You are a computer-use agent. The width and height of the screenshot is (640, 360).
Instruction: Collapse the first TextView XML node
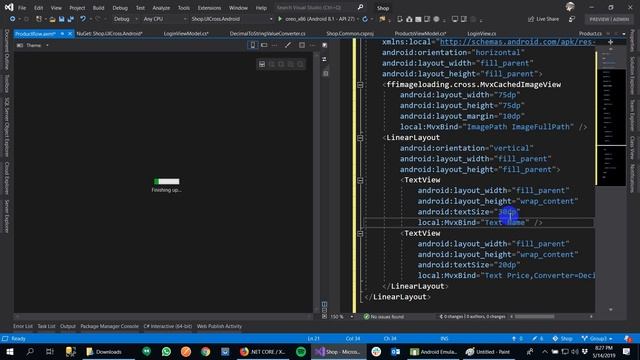(360, 180)
